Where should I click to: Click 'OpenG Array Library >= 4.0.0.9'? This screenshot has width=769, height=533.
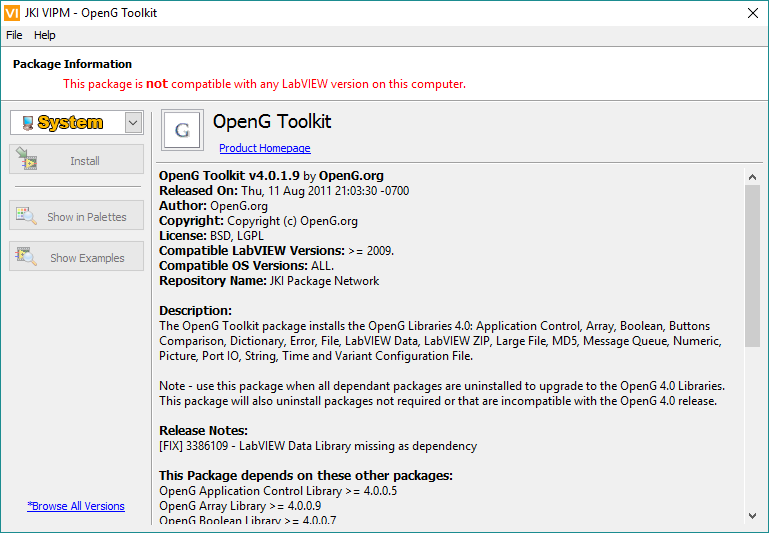click(x=240, y=506)
